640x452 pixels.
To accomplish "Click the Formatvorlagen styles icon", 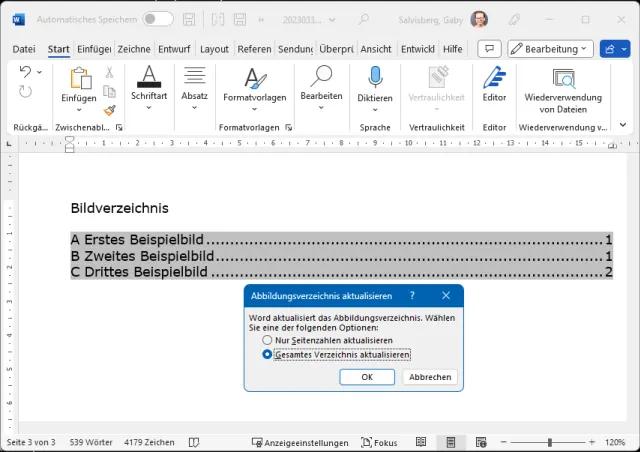I will point(254,78).
